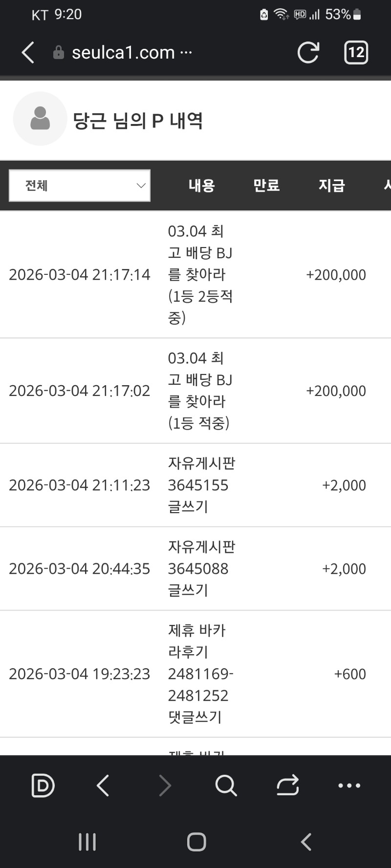Tap the 내용 column header
Screen dimensions: 391x868
(201, 186)
